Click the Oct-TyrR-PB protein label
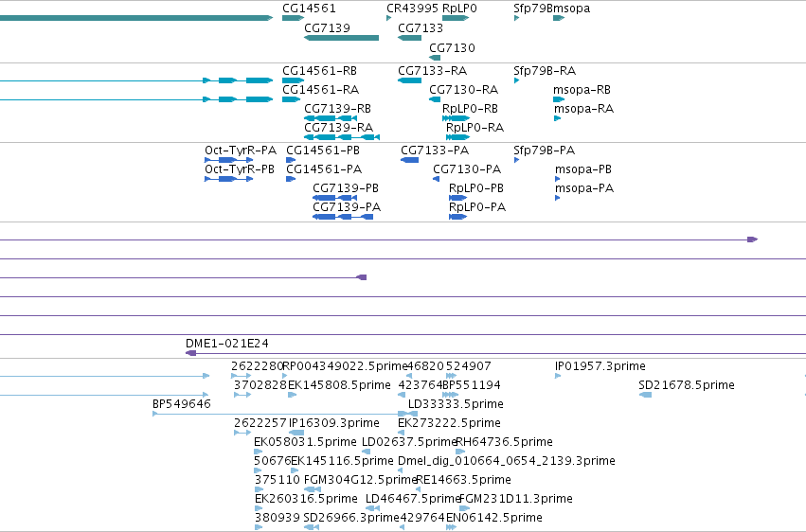 pyautogui.click(x=240, y=168)
